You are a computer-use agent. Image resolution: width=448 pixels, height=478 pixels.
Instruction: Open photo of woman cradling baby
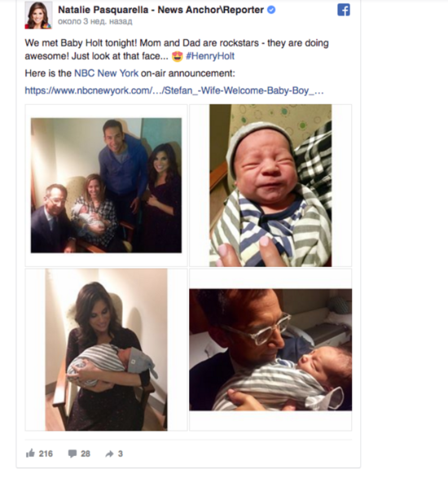(106, 349)
